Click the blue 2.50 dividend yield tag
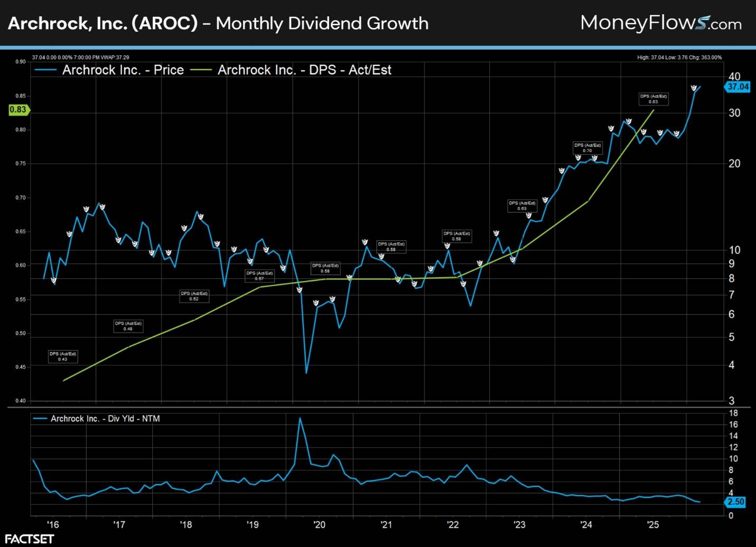This screenshot has width=756, height=547. [x=735, y=502]
